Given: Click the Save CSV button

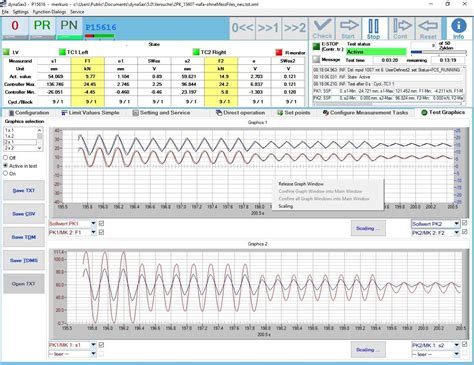Looking at the screenshot, I should (24, 214).
